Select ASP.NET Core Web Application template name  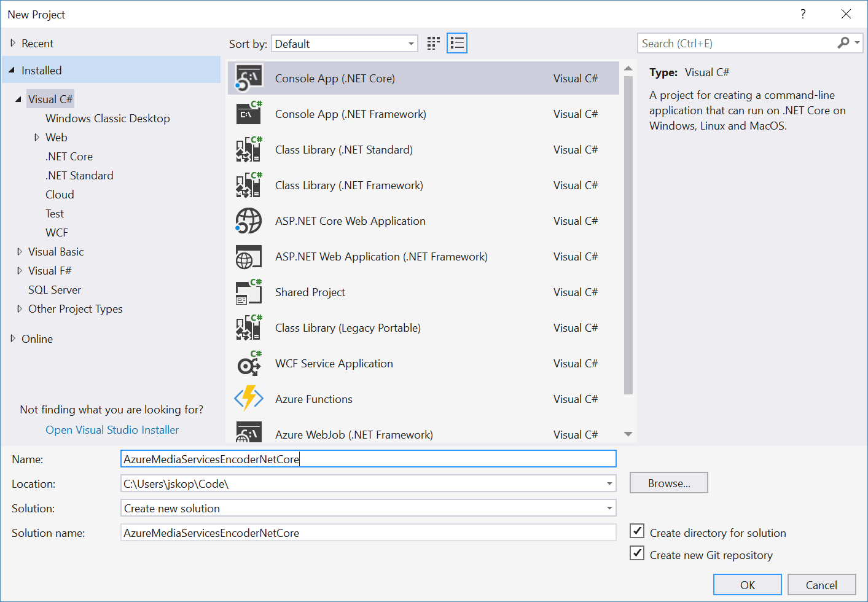350,221
